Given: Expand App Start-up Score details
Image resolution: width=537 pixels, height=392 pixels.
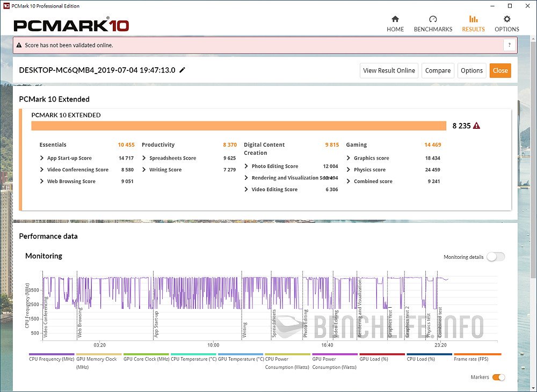Looking at the screenshot, I should 42,158.
